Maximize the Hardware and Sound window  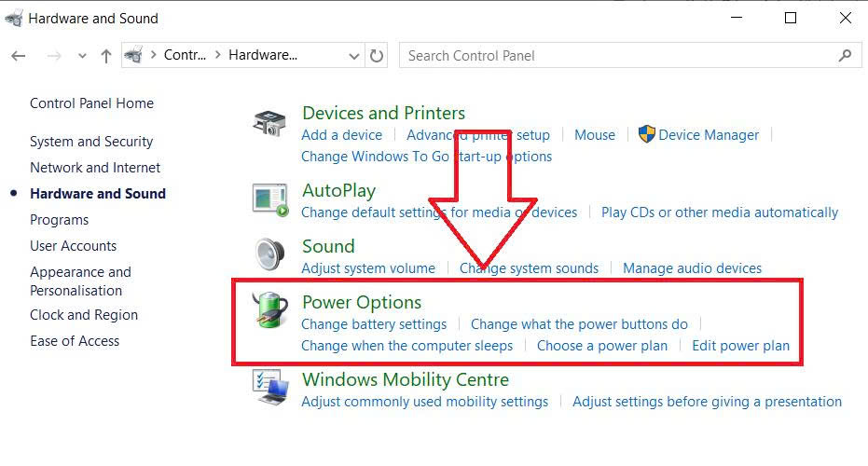click(x=791, y=18)
